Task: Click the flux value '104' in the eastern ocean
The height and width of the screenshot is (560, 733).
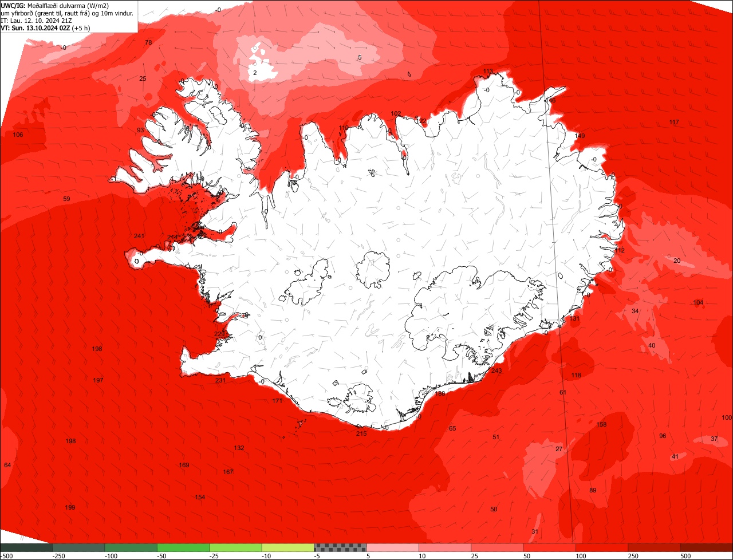Action: (698, 302)
